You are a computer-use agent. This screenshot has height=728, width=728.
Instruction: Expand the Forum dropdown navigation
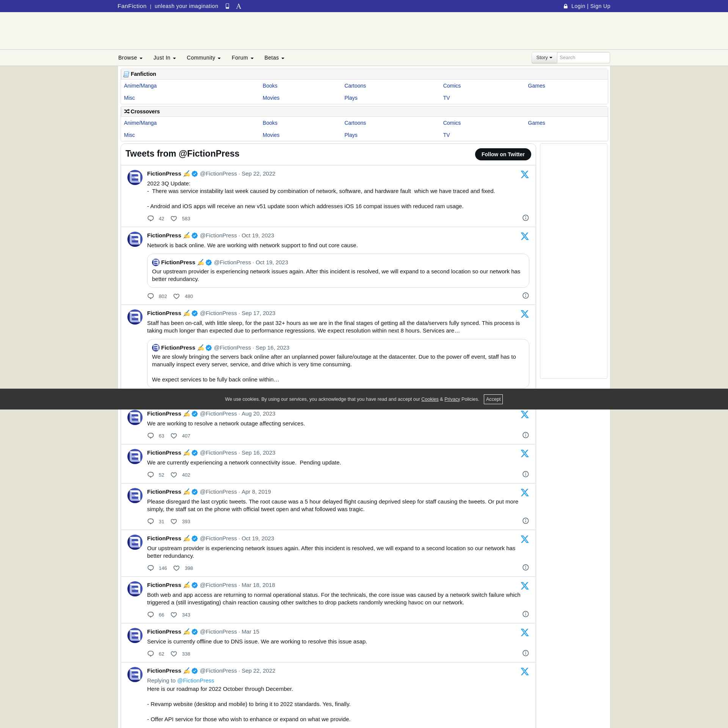pyautogui.click(x=242, y=57)
